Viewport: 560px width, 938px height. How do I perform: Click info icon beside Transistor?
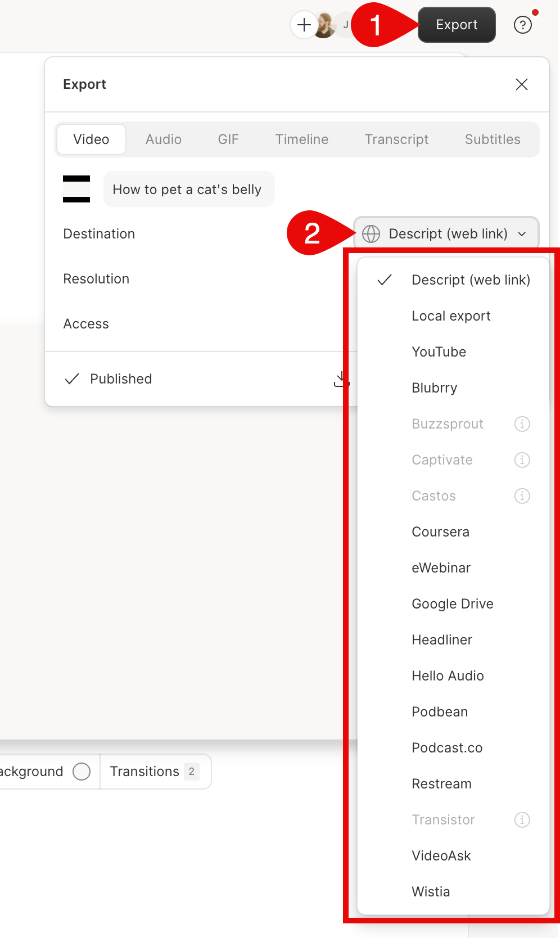click(522, 820)
